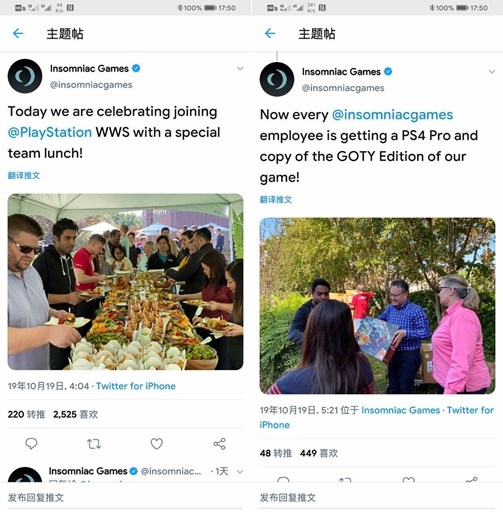View the 449 喜欢 likes list
Viewport: 503px width, 512px height.
coord(319,453)
